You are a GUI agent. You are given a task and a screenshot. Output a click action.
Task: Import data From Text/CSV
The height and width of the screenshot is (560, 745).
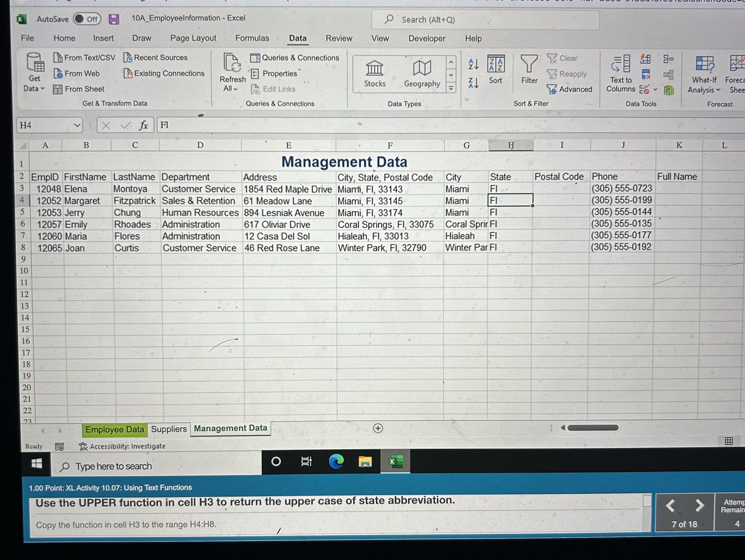[85, 57]
